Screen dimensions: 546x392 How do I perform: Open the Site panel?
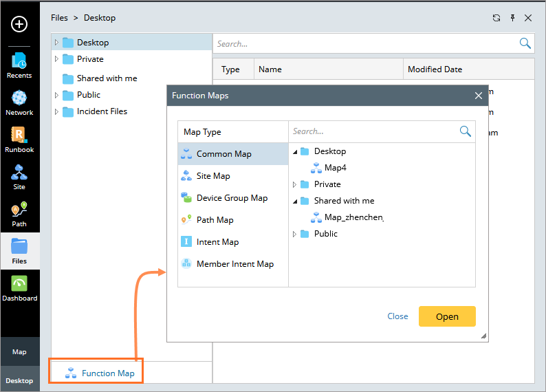click(19, 176)
